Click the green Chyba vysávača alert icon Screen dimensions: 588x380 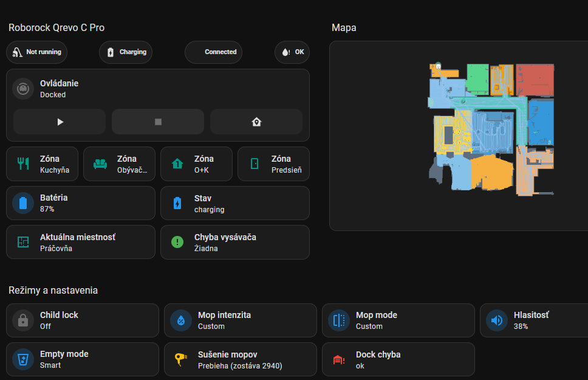(x=177, y=242)
